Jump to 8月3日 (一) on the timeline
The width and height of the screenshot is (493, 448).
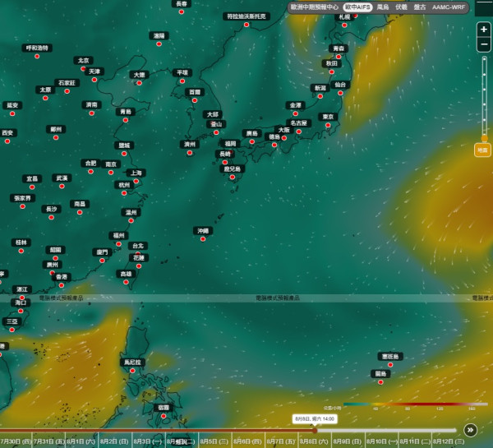[147, 441]
